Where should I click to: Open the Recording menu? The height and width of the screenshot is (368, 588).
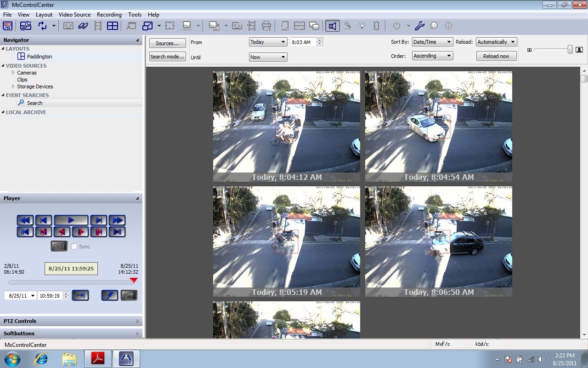tap(109, 15)
